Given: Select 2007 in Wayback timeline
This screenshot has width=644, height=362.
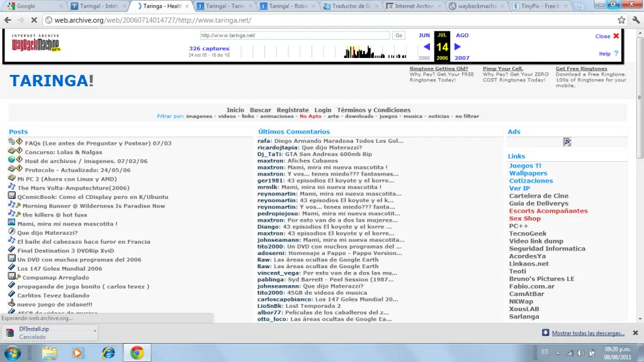Looking at the screenshot, I should [x=462, y=58].
